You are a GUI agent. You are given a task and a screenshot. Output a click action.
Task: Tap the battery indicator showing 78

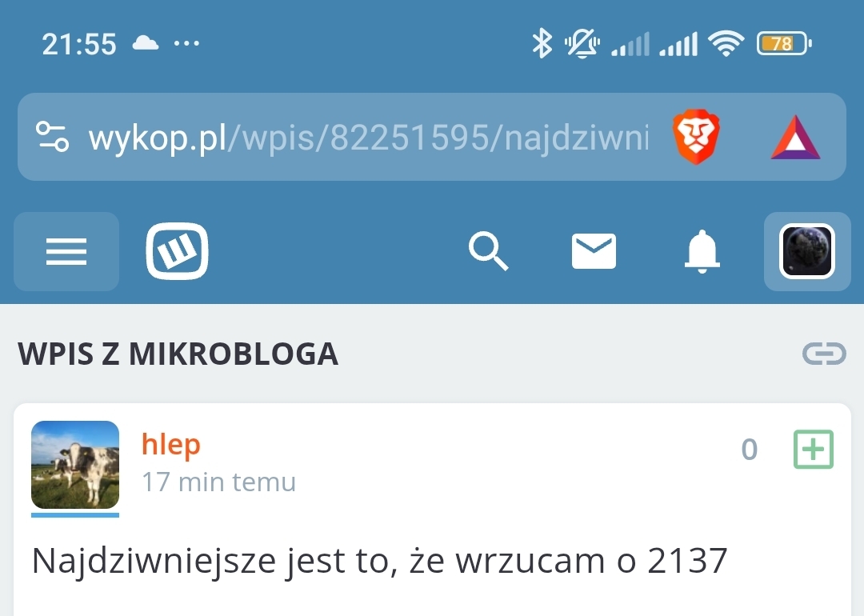click(x=784, y=43)
